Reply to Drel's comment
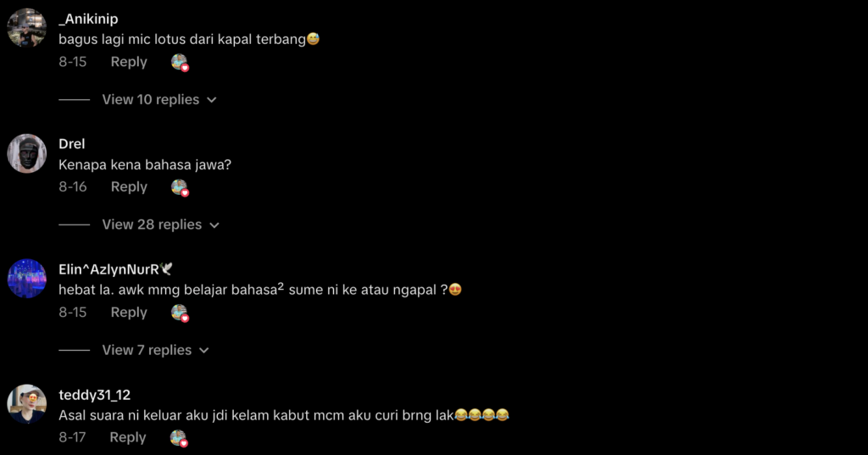The width and height of the screenshot is (868, 455). point(129,187)
